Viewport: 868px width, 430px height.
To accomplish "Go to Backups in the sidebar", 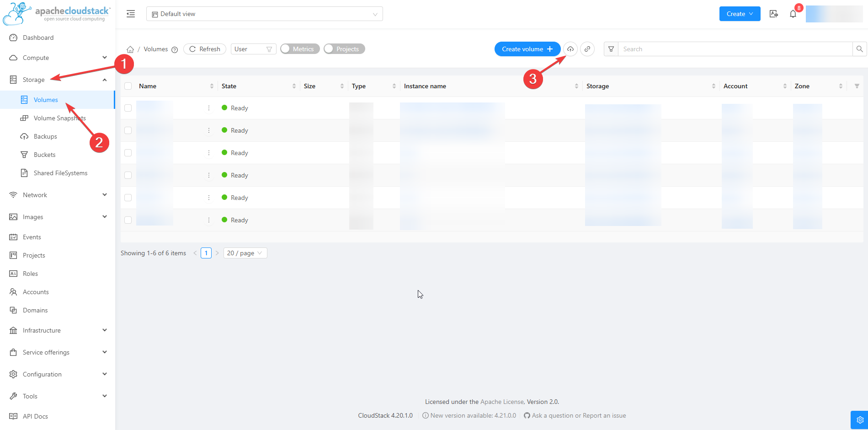I will (x=45, y=136).
